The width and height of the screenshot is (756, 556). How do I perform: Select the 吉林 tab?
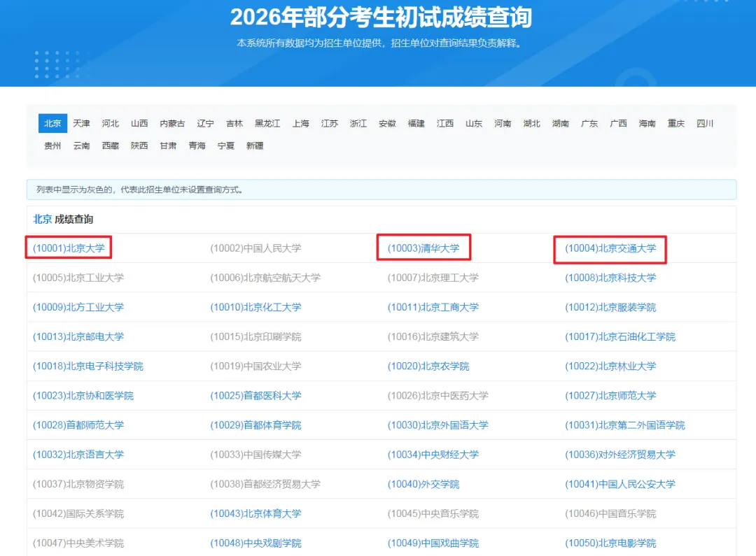click(234, 123)
